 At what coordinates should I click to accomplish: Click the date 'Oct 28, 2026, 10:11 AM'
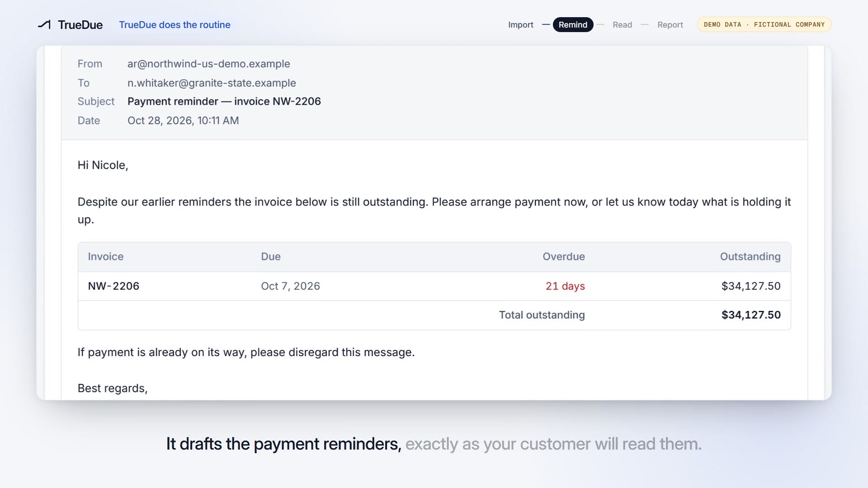click(x=183, y=120)
